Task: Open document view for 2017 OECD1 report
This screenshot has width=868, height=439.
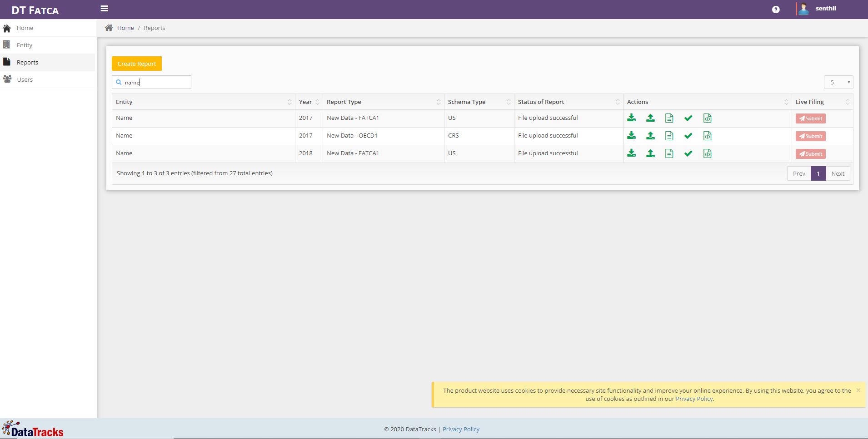Action: coord(669,136)
